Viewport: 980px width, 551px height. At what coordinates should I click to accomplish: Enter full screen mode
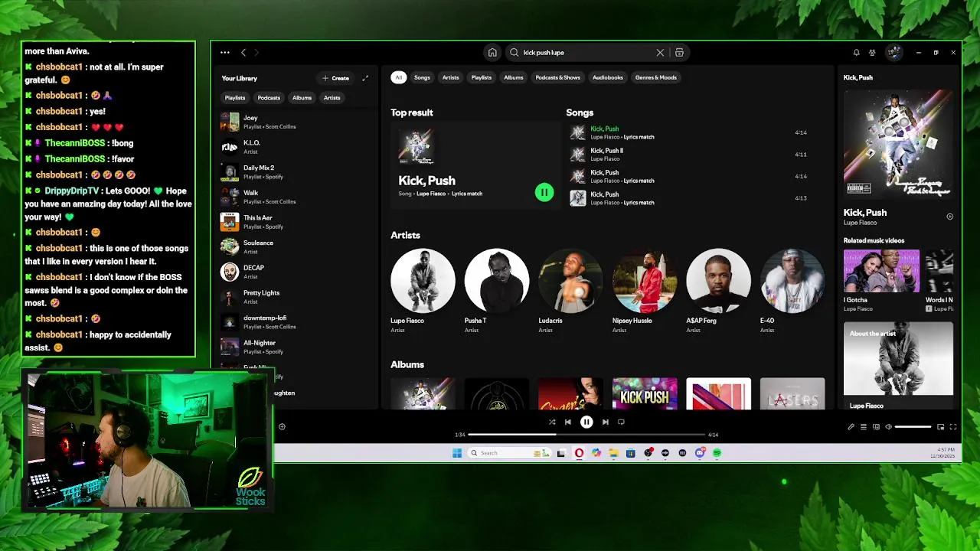[953, 427]
